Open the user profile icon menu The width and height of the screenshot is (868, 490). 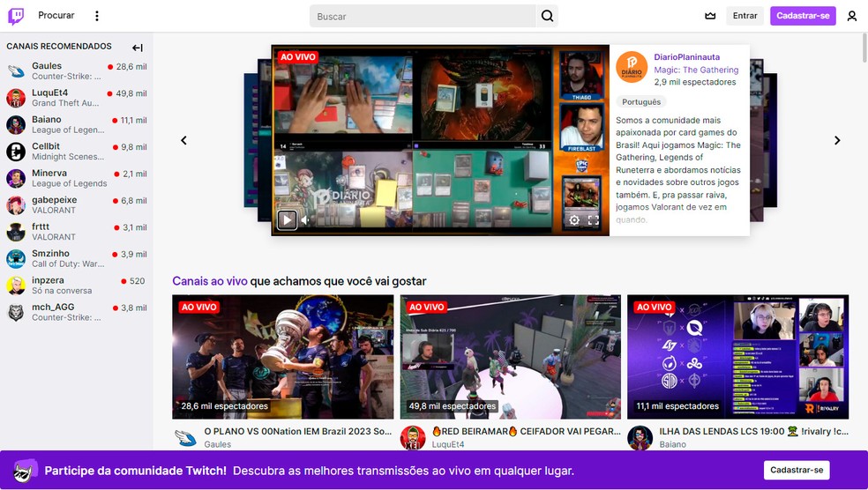pos(852,16)
